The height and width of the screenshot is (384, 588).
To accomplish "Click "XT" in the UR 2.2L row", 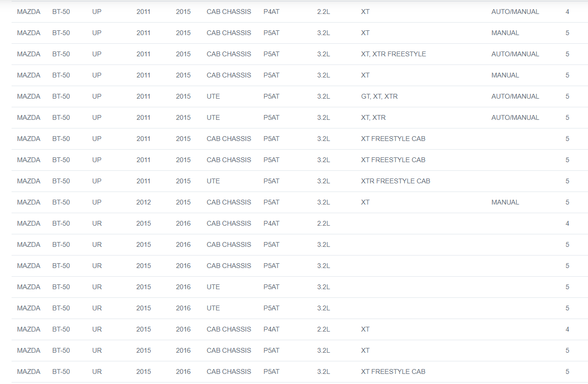I will 365,329.
